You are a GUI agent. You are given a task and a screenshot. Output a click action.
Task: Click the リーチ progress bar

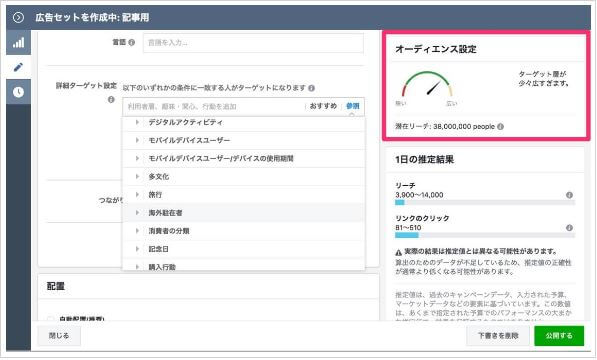click(x=485, y=202)
